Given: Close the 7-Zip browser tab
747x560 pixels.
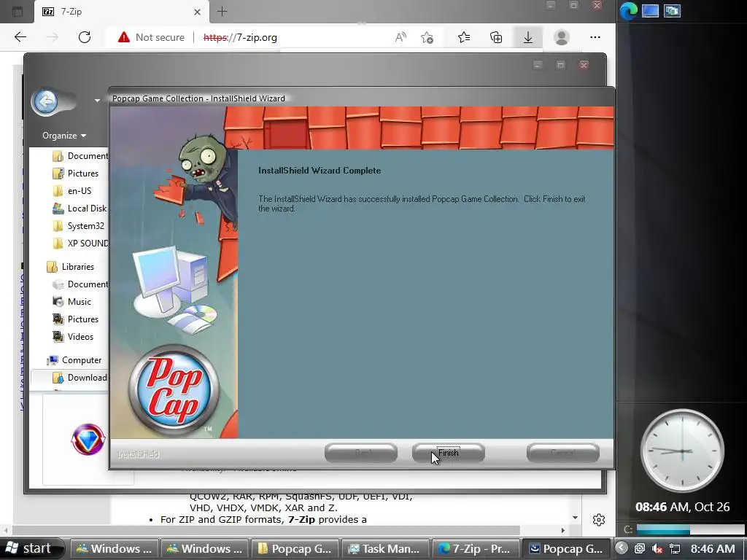Looking at the screenshot, I should click(197, 12).
